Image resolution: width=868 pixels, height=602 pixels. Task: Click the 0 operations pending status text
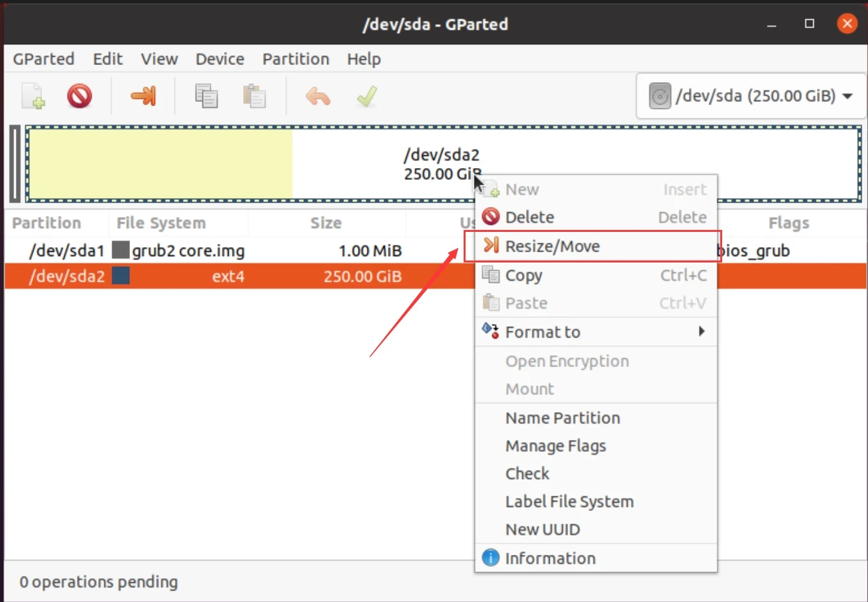click(99, 582)
